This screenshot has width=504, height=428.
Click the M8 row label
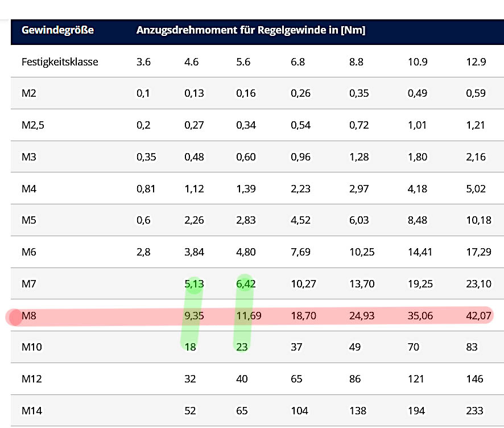[29, 315]
